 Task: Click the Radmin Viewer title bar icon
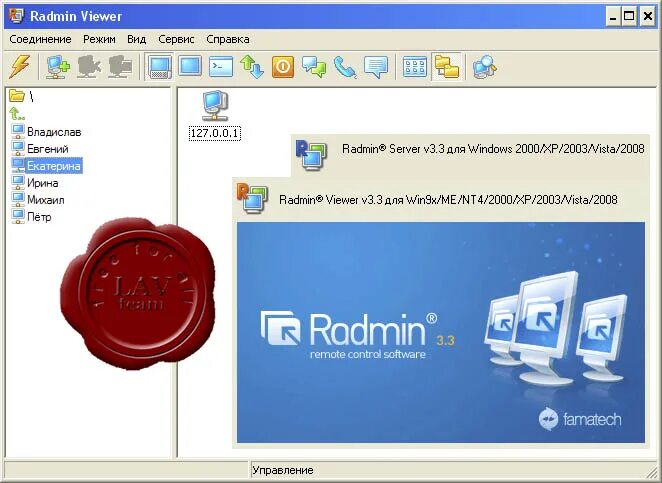[16, 16]
